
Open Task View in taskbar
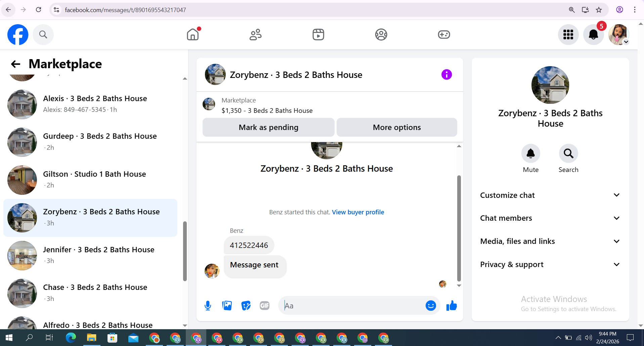click(49, 338)
